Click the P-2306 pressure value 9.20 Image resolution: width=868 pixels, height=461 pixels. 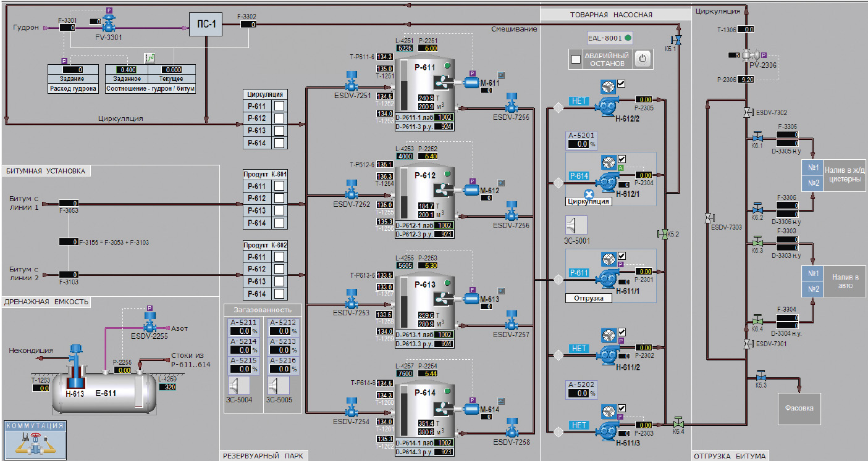[747, 79]
